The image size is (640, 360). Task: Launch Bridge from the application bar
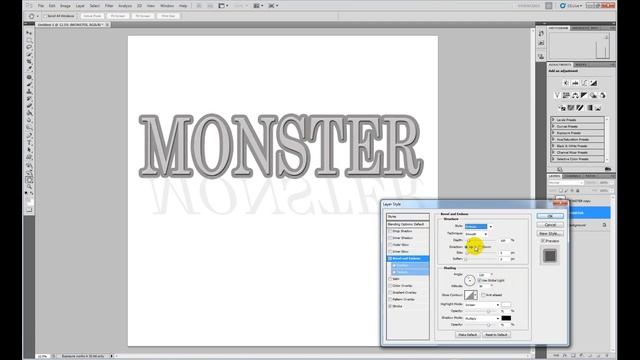199,6
